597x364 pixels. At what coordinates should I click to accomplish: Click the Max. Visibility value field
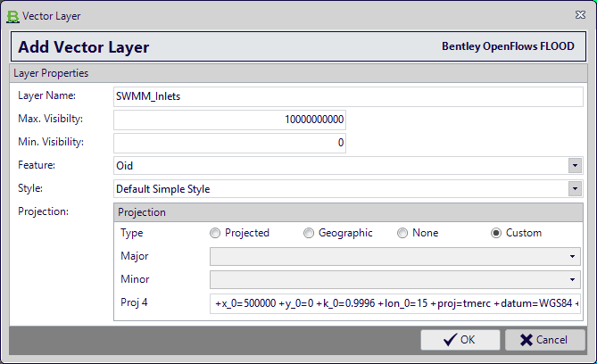click(229, 120)
